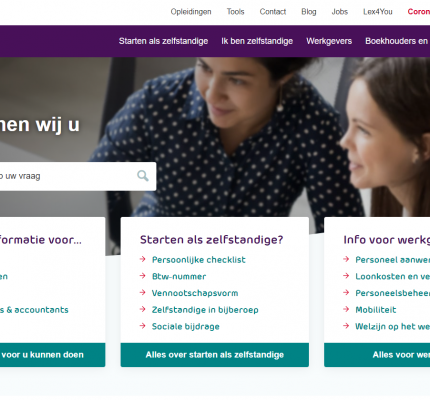Click arrow icon beside Btw-nummer

[143, 276]
